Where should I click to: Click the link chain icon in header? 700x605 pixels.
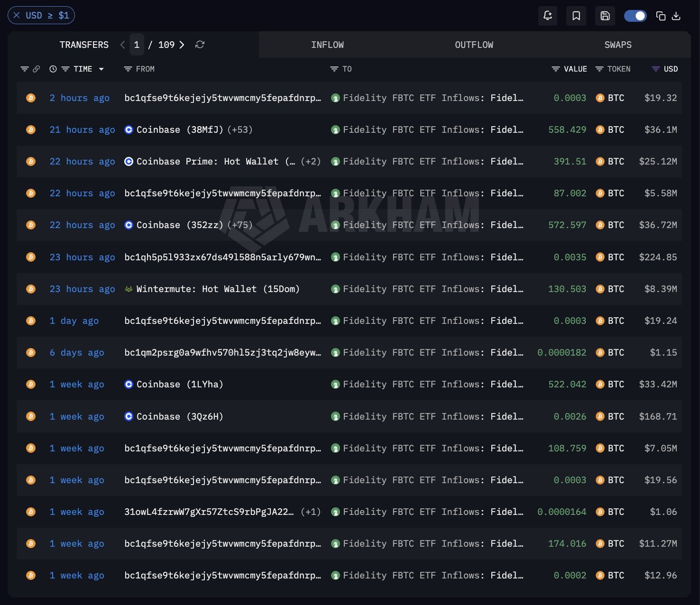[37, 69]
